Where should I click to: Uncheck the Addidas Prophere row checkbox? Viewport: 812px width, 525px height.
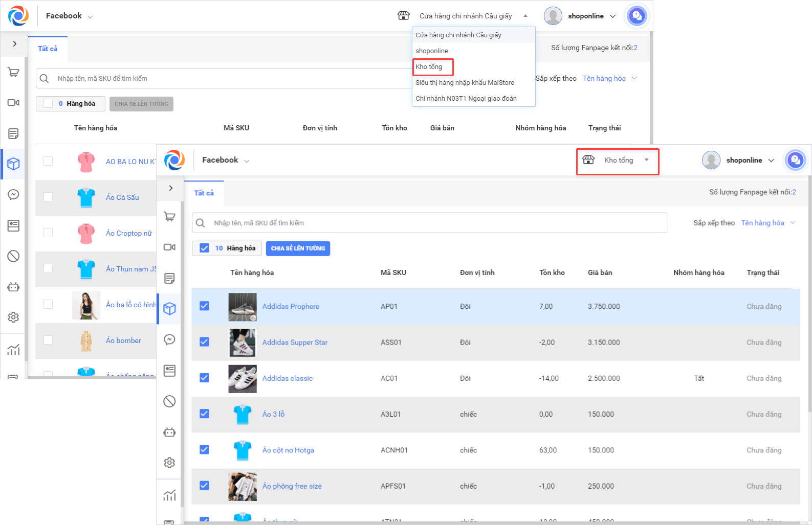(204, 306)
